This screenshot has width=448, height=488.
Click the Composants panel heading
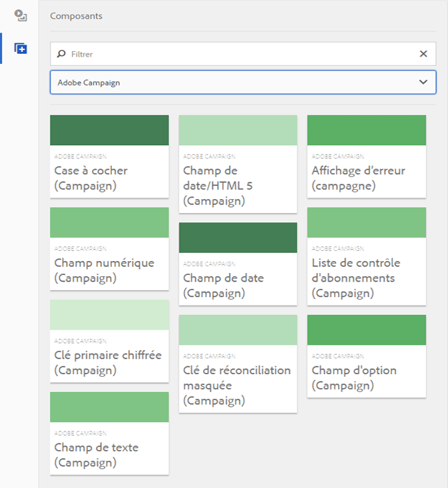tap(77, 16)
